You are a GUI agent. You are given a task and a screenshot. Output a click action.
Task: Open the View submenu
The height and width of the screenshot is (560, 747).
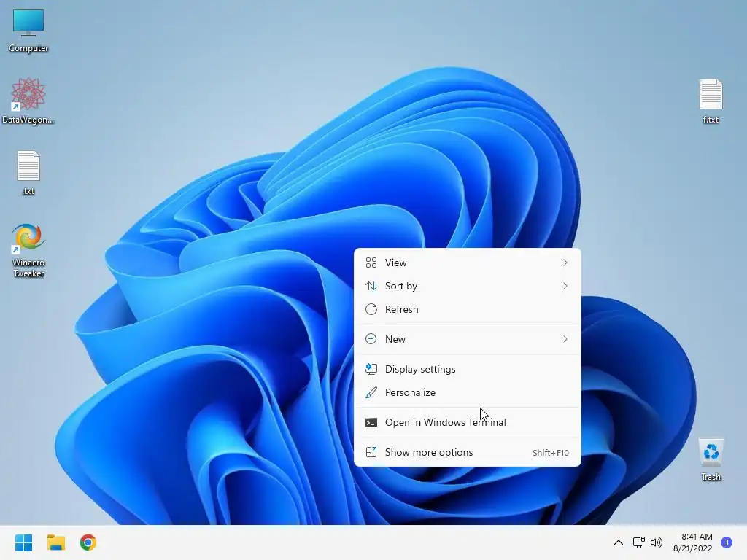click(x=468, y=262)
